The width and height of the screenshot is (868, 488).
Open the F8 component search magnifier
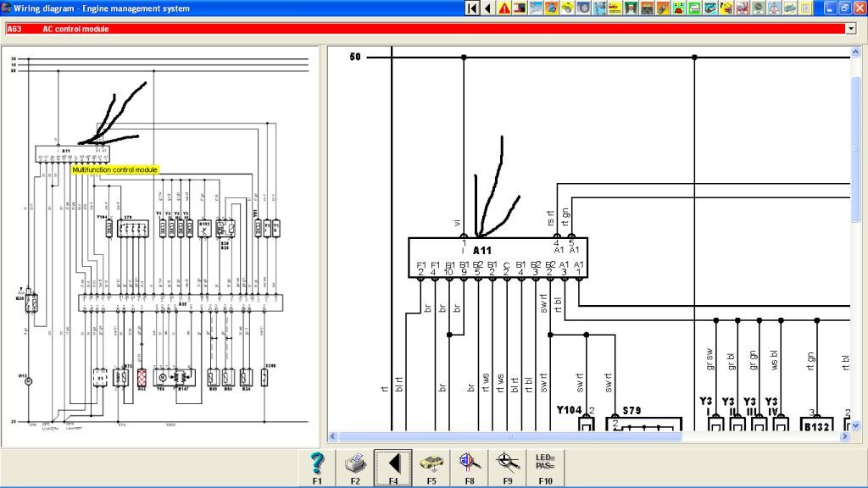(x=470, y=468)
